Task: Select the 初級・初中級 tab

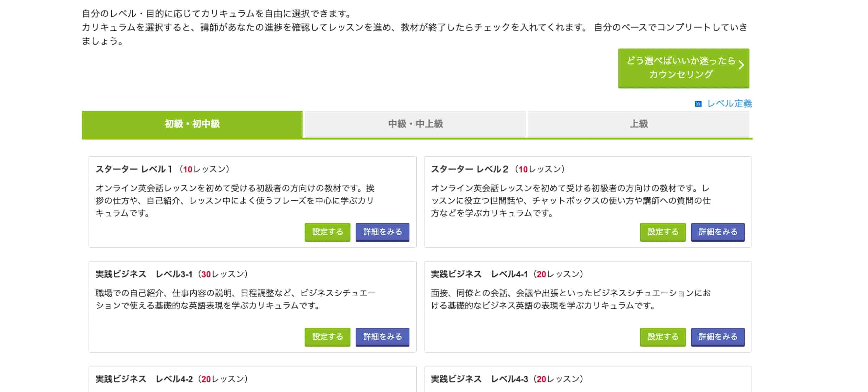Action: [191, 124]
